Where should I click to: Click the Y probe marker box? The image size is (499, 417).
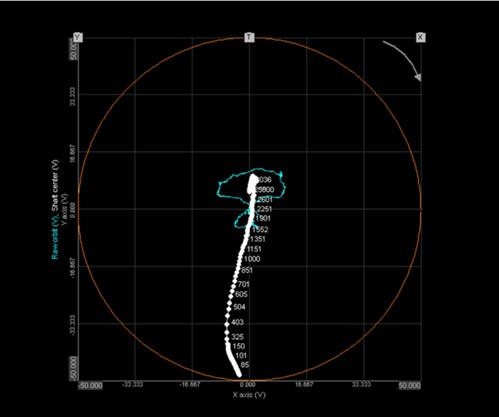tap(78, 37)
